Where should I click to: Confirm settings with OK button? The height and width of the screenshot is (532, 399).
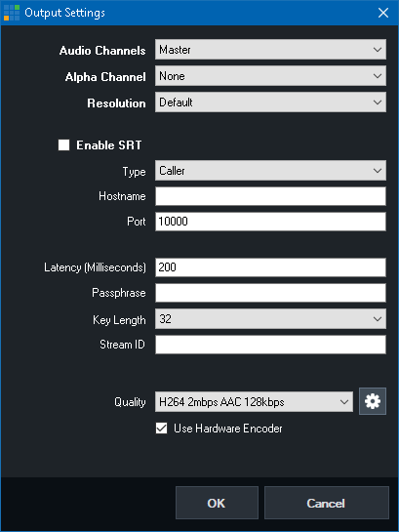pos(217,503)
